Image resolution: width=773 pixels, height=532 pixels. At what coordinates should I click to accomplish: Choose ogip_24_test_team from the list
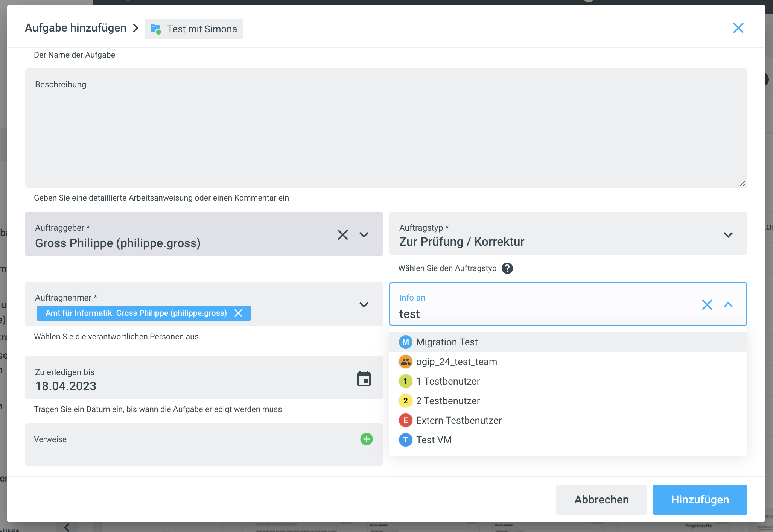(x=456, y=362)
